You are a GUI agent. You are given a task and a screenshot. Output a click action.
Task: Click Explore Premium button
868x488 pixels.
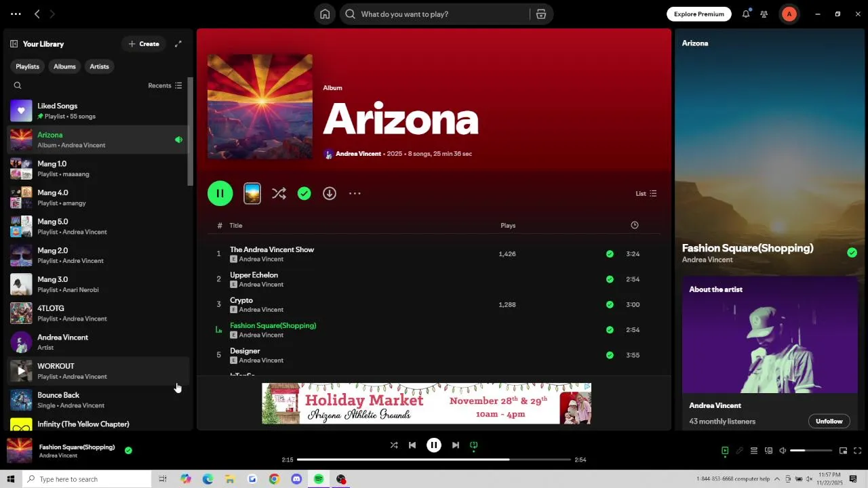click(698, 14)
